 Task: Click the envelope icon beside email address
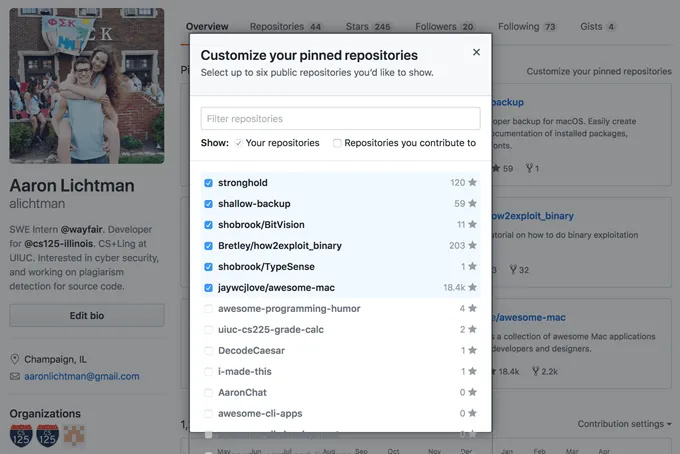point(15,376)
